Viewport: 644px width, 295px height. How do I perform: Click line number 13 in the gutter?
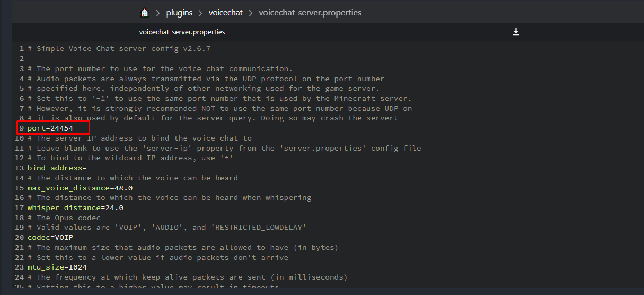20,168
